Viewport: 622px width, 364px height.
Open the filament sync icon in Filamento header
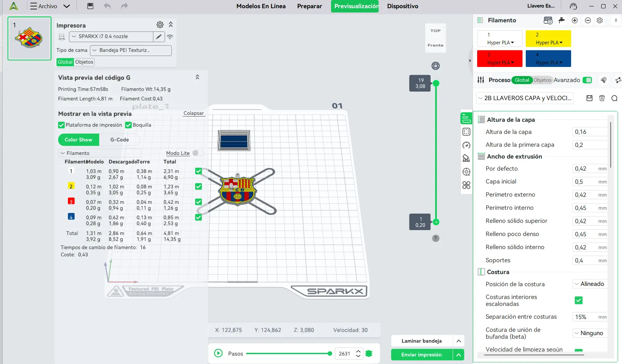[548, 20]
